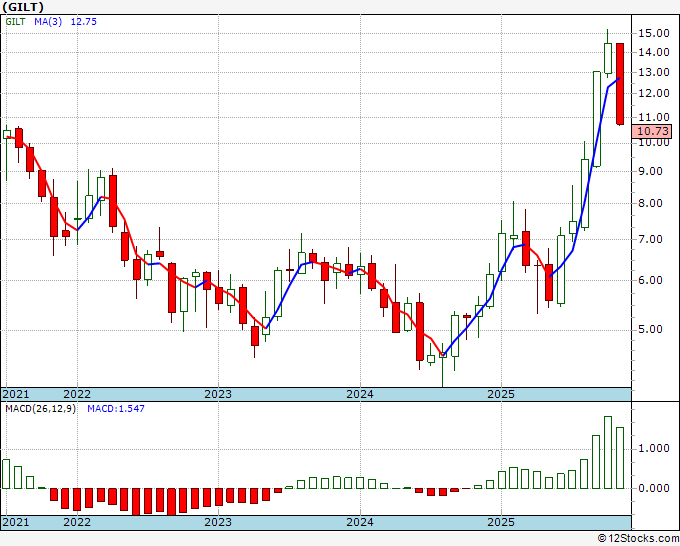The image size is (680, 546).
Task: Click the 9.00 price axis label
Action: 650,171
